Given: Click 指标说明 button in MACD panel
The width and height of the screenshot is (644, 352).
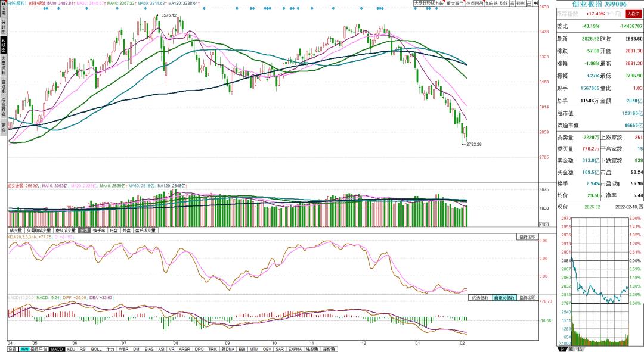Looking at the screenshot, I should (x=527, y=298).
